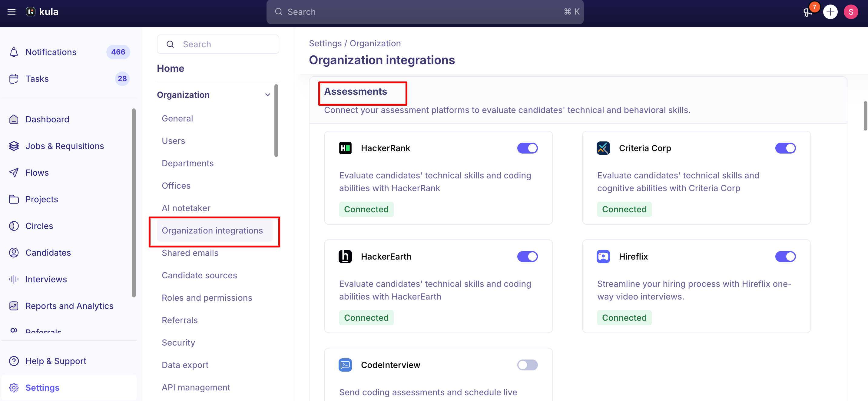
Task: Click the CodeInterview logo icon
Action: pyautogui.click(x=345, y=365)
